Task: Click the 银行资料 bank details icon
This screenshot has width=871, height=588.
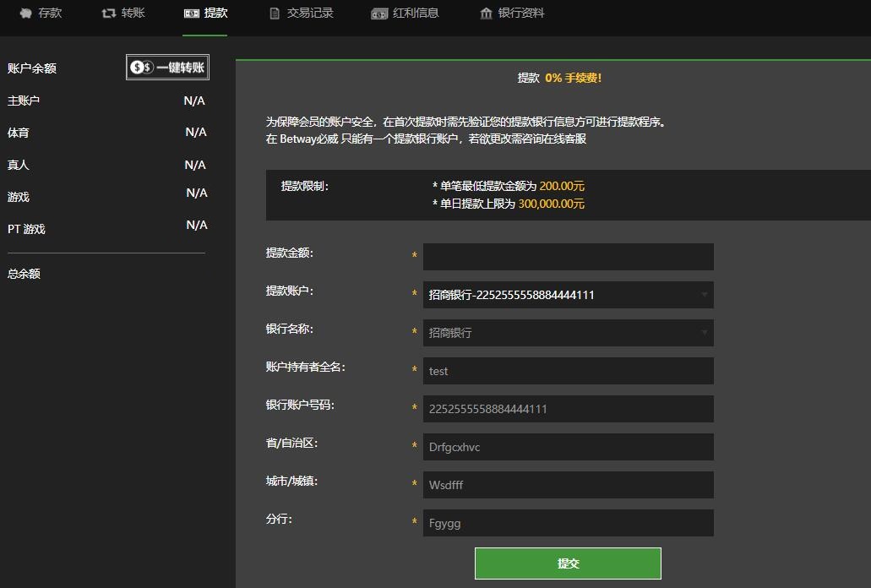Action: [x=485, y=13]
